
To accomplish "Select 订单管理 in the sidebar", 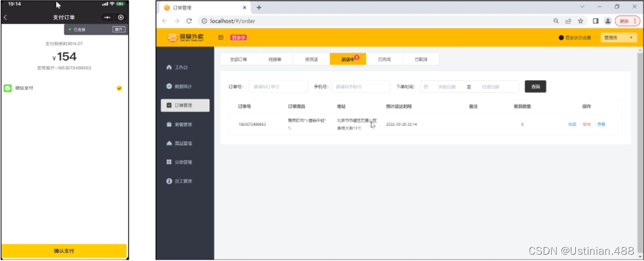I will pos(185,106).
